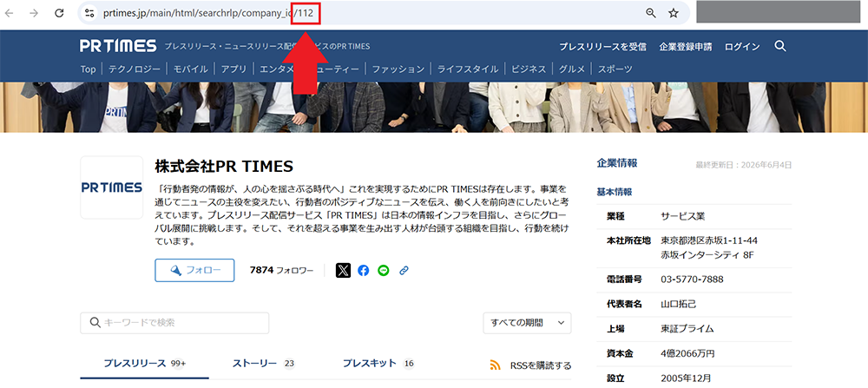Click the header banner team photo
This screenshot has width=868, height=388.
click(x=434, y=108)
